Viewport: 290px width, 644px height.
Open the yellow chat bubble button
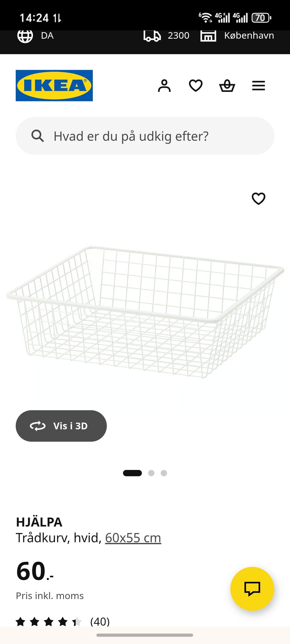tap(252, 589)
